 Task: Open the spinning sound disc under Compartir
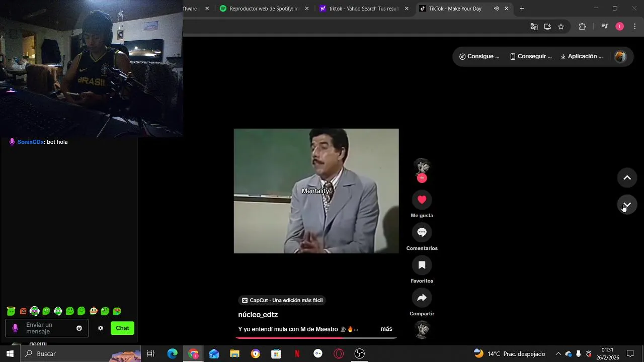[x=422, y=330]
